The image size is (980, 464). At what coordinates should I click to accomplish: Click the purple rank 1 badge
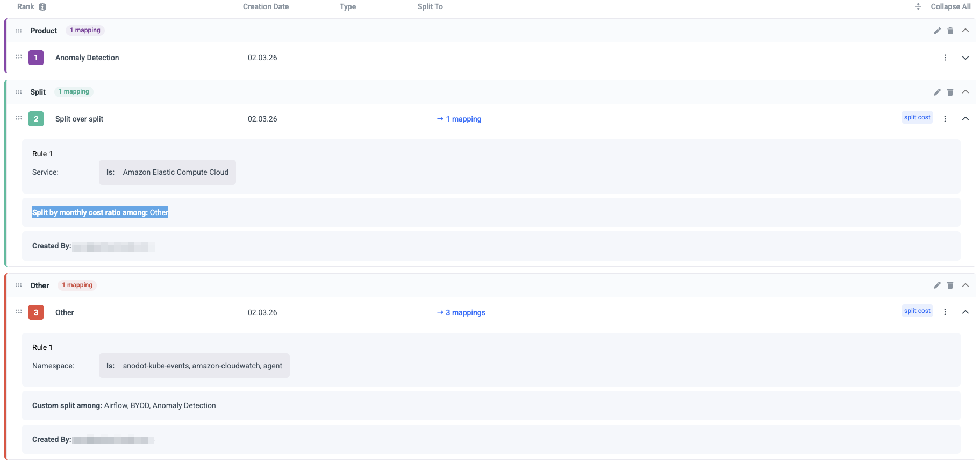36,58
